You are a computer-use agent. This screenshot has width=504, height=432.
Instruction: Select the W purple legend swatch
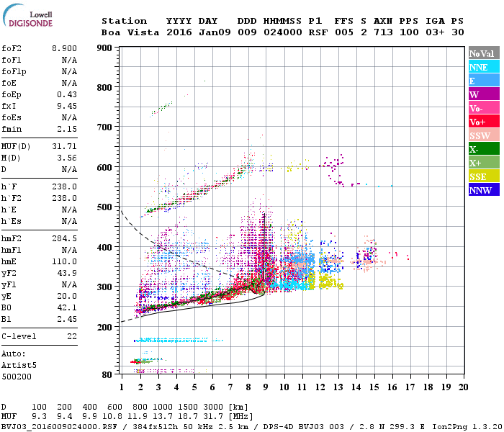(x=484, y=94)
